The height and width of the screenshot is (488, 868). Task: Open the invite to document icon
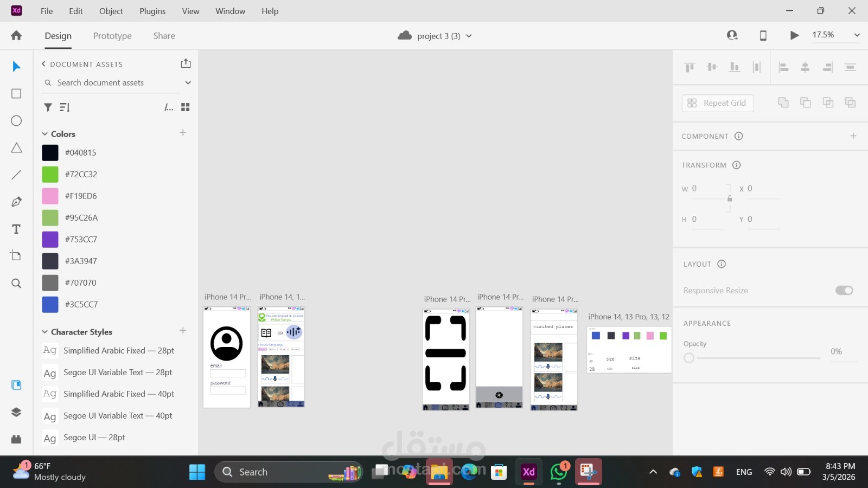point(732,35)
